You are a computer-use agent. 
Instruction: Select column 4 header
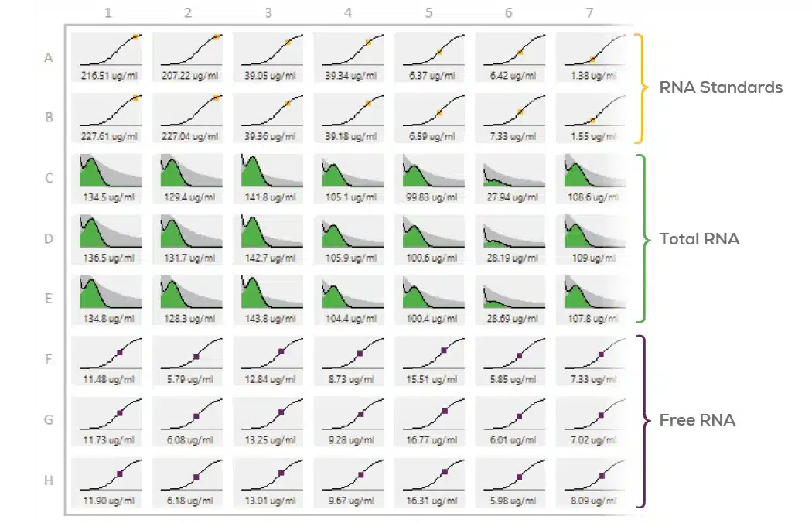point(348,13)
